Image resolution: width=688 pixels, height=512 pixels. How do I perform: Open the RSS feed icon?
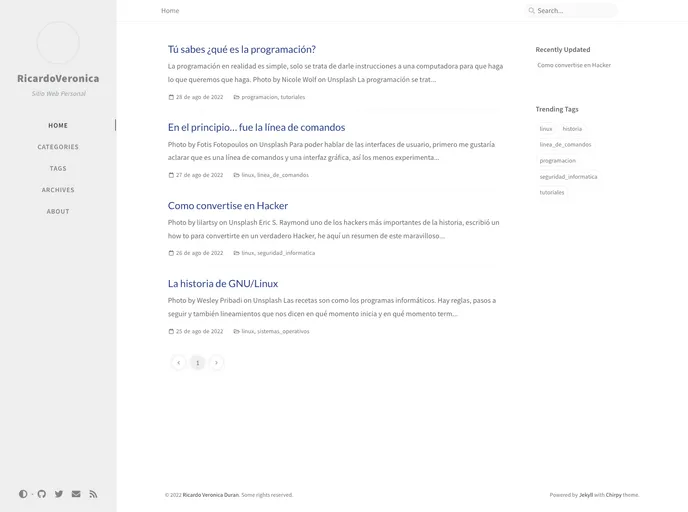coord(93,494)
